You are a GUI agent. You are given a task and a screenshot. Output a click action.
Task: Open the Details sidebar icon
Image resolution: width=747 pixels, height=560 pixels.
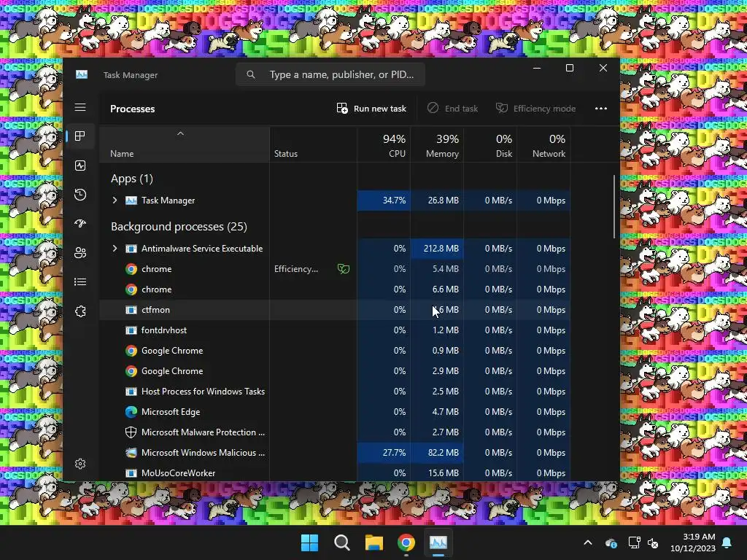[80, 282]
